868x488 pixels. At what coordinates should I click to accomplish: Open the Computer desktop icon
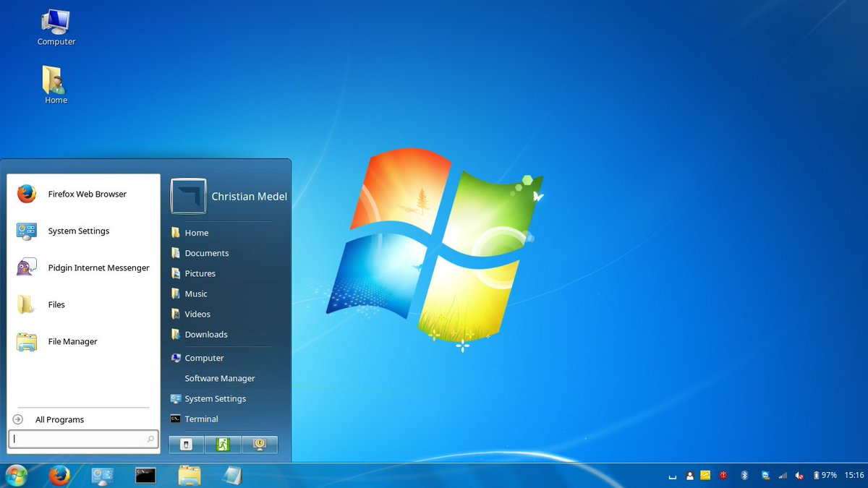tap(56, 27)
